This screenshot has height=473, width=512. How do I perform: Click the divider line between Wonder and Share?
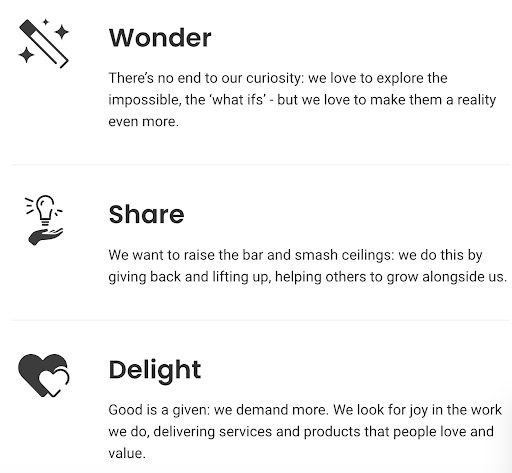click(x=261, y=165)
